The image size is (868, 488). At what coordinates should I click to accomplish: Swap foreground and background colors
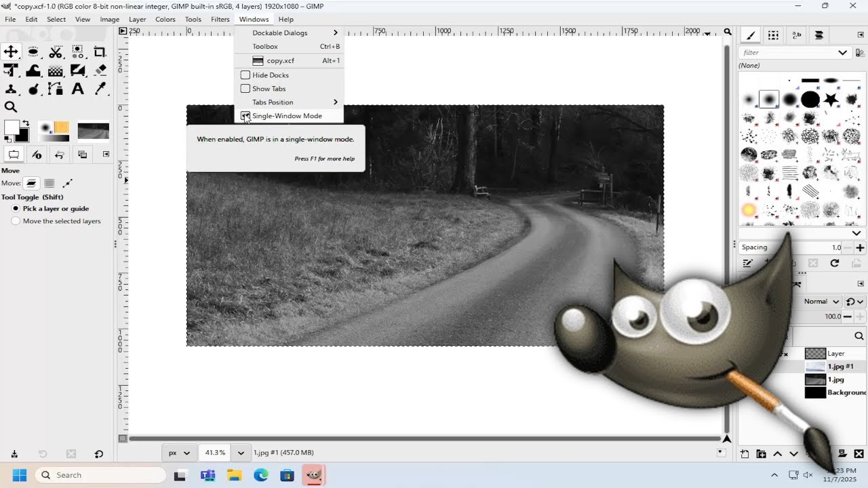[26, 123]
